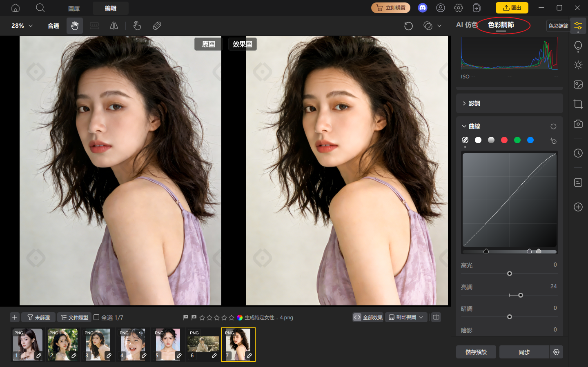Toggle the reject flag icon
Screen dimensions: 588x367
[194, 317]
